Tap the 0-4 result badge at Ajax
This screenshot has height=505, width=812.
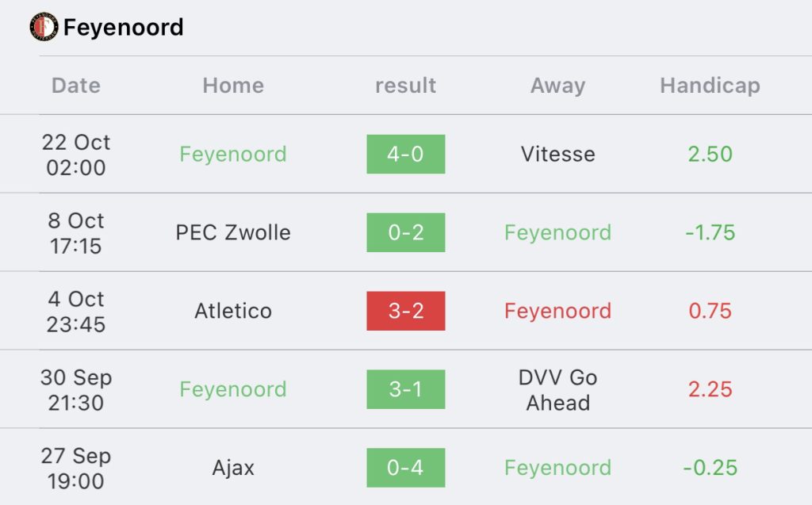[406, 468]
